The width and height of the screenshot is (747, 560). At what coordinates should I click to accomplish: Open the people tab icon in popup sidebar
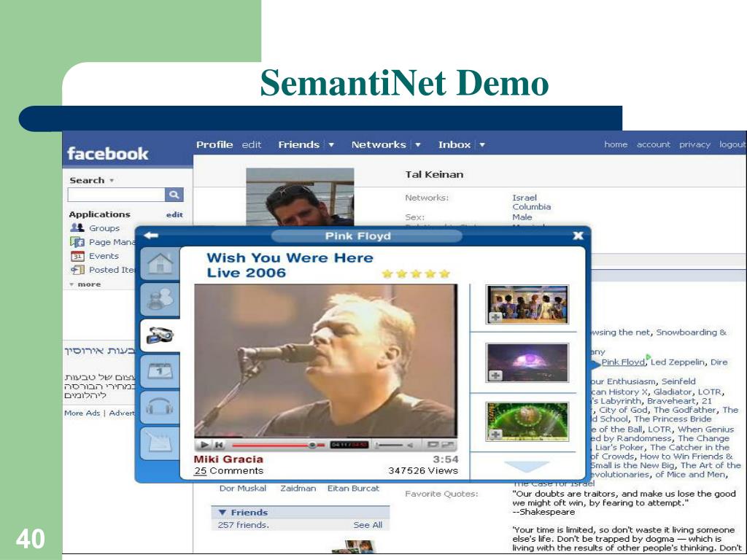(160, 299)
